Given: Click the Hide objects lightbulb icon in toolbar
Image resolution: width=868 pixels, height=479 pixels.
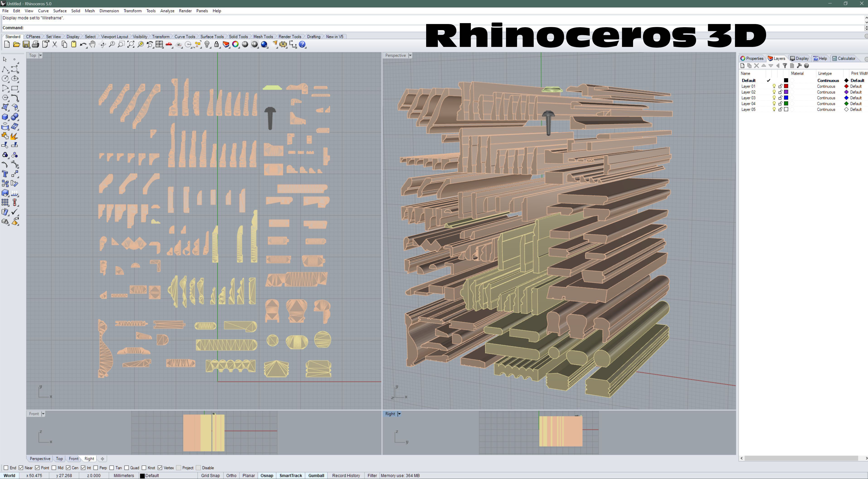Looking at the screenshot, I should [x=207, y=44].
